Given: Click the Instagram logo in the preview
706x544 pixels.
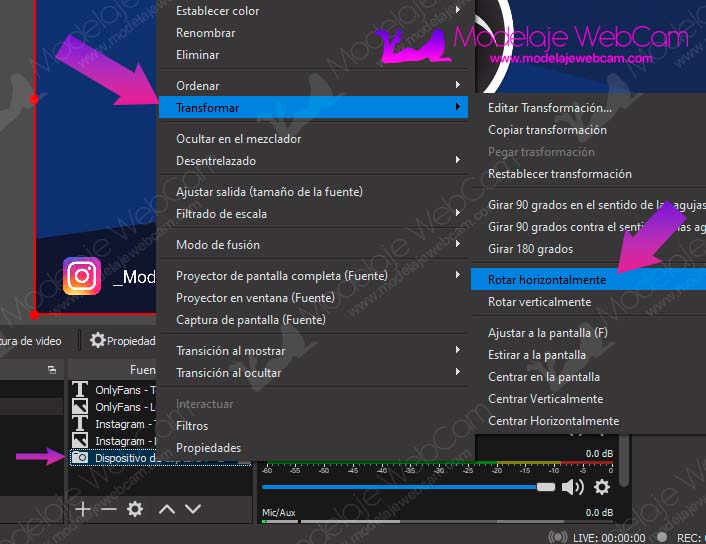Looking at the screenshot, I should 82,276.
